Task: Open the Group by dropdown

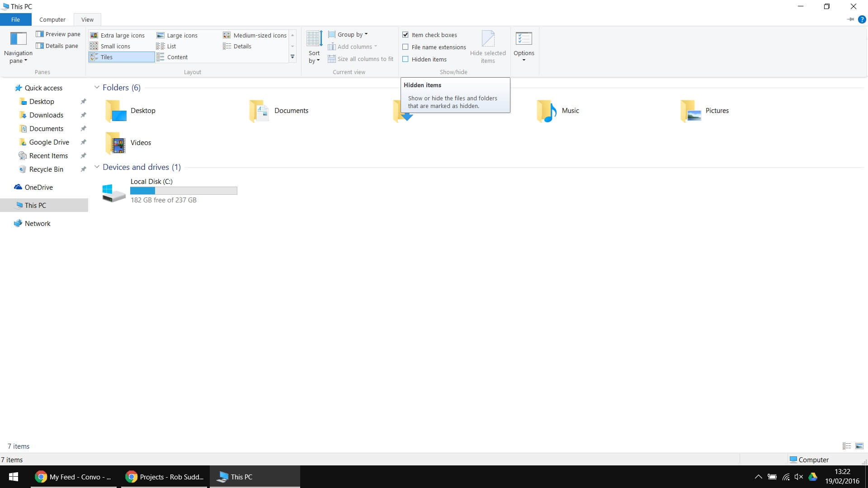Action: coord(348,34)
